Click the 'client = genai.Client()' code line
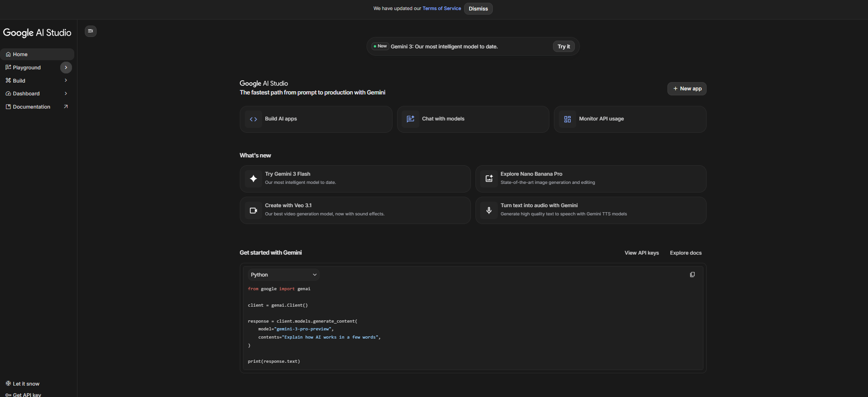 (x=278, y=305)
